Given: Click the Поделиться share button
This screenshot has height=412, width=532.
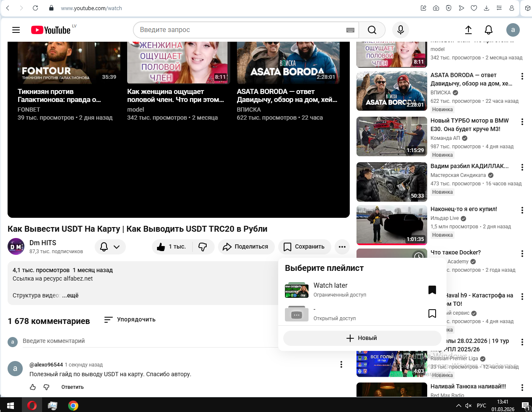Looking at the screenshot, I should [x=246, y=247].
